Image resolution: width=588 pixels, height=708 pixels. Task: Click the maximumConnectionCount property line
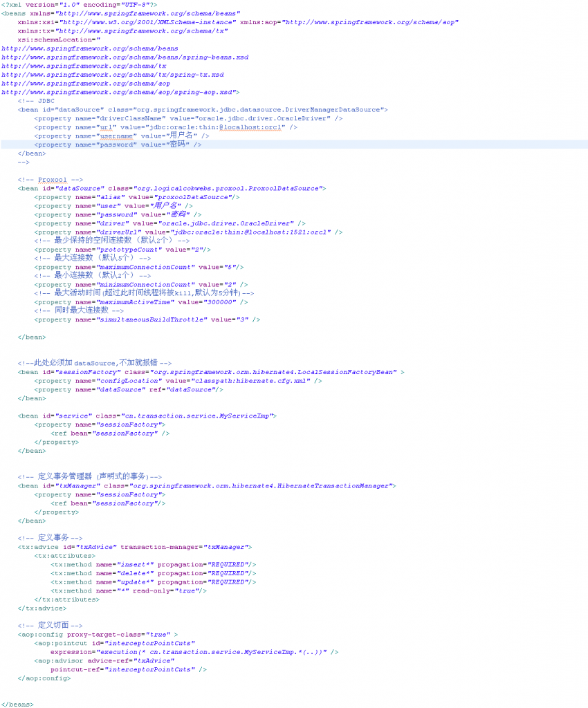pos(139,268)
